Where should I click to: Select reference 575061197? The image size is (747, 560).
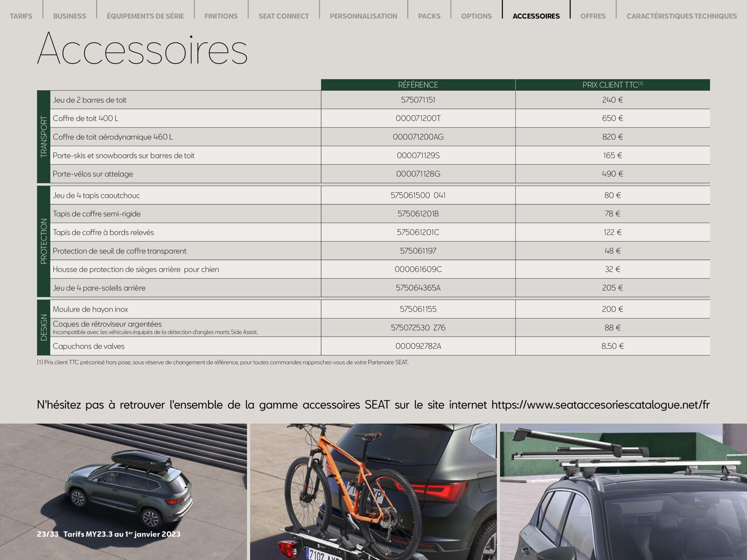(418, 251)
